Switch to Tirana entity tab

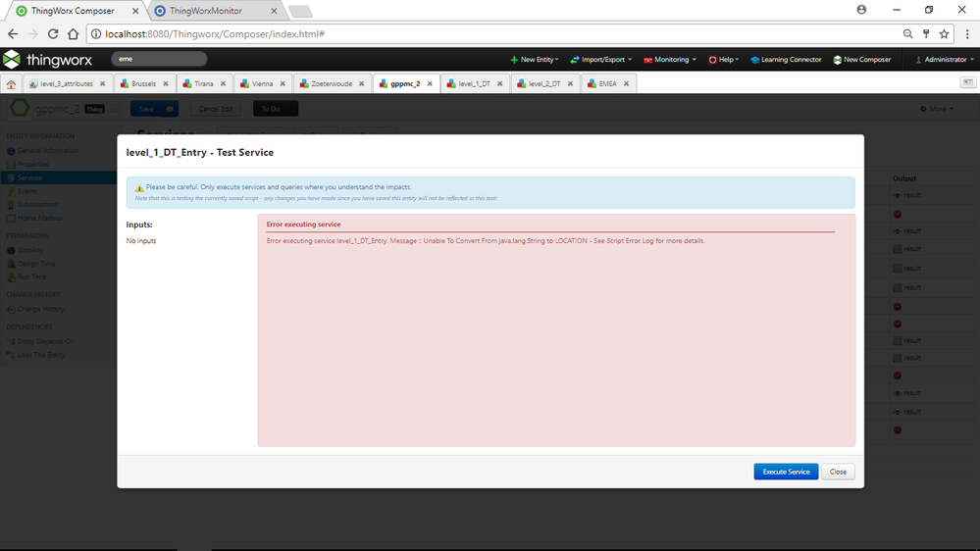(198, 83)
